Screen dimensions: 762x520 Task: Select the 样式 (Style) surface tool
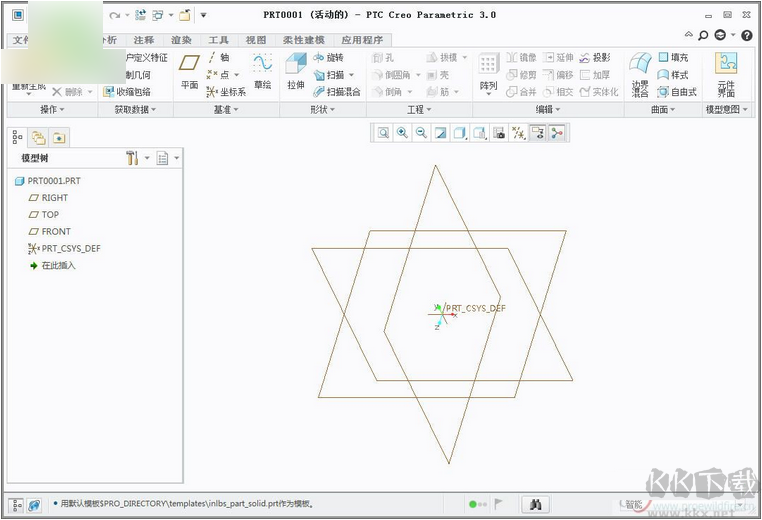coord(673,75)
